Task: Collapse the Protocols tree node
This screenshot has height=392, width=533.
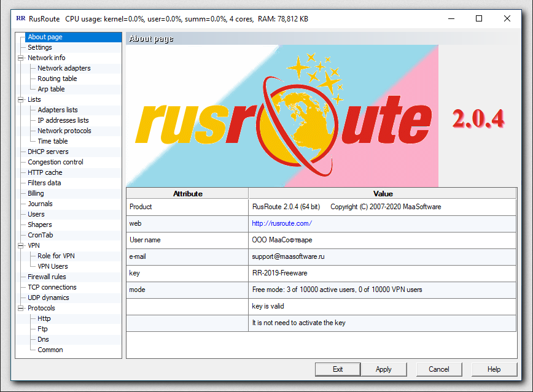Action: (x=21, y=309)
